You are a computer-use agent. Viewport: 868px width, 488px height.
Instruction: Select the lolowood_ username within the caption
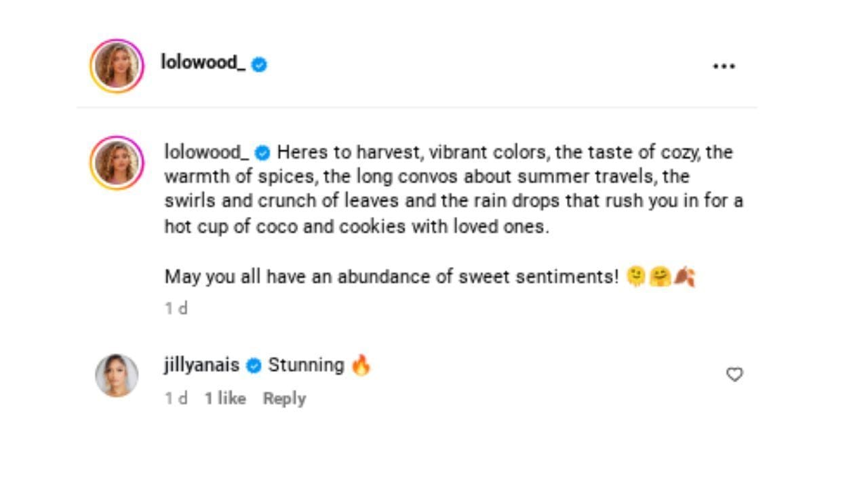coord(205,153)
